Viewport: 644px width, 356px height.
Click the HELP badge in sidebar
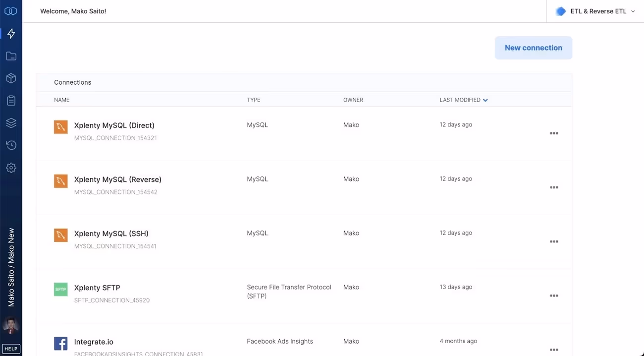[x=11, y=349]
